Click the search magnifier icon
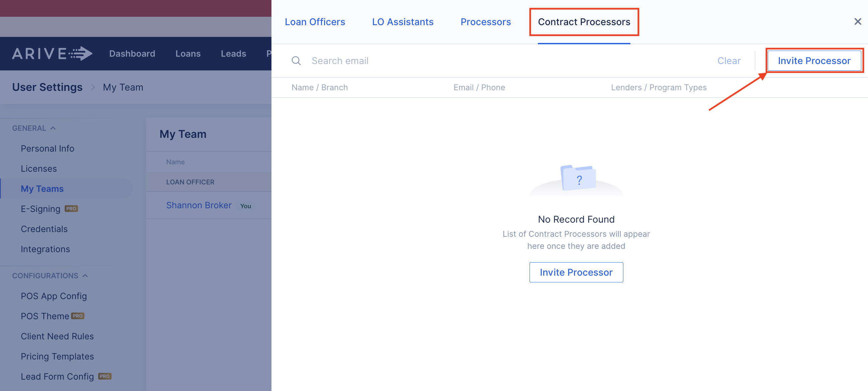The image size is (868, 391). coord(296,61)
